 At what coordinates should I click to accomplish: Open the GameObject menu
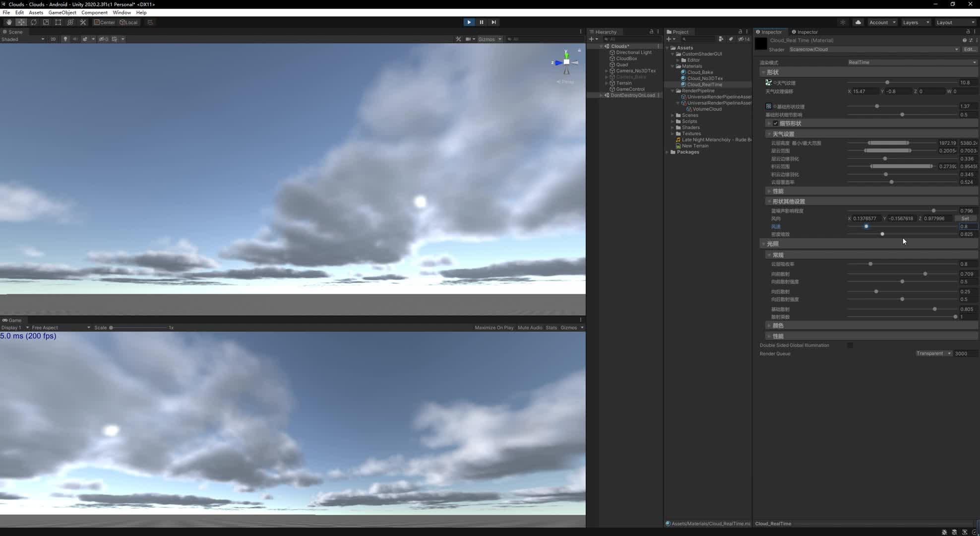62,12
